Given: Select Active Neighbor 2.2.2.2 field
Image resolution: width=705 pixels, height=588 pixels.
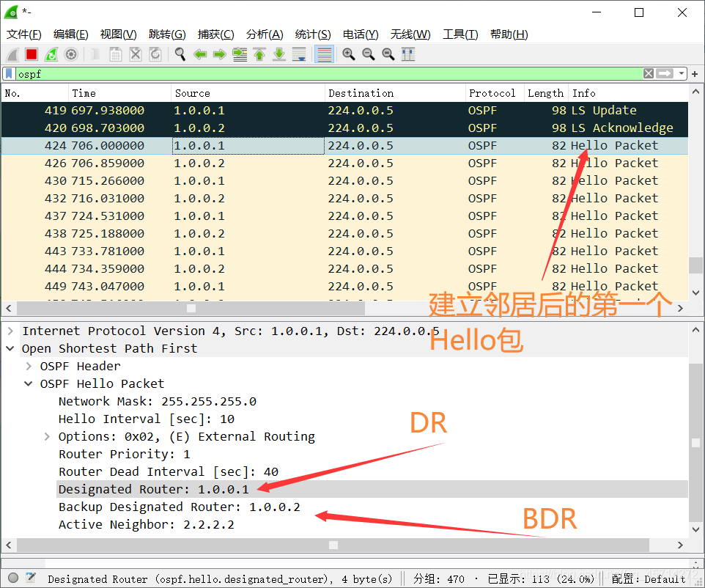Looking at the screenshot, I should coord(146,524).
